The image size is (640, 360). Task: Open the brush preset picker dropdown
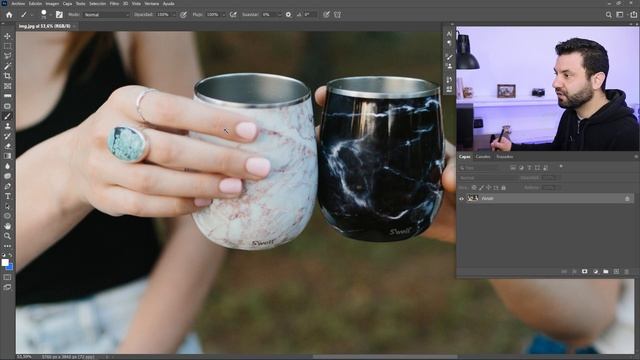tap(50, 15)
